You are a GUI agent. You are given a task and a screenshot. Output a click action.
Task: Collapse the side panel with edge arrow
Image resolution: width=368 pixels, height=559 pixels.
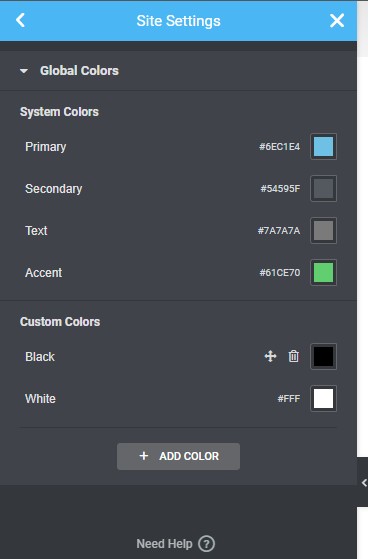(x=363, y=482)
